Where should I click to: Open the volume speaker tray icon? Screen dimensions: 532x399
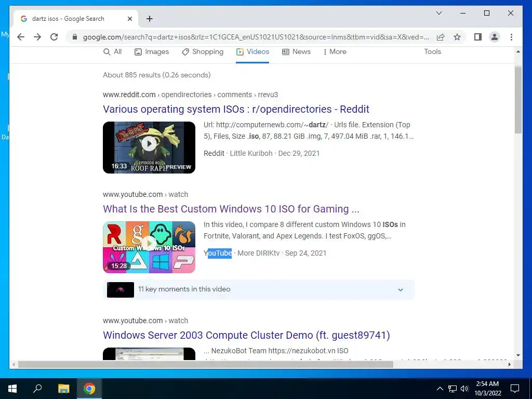[x=464, y=389]
